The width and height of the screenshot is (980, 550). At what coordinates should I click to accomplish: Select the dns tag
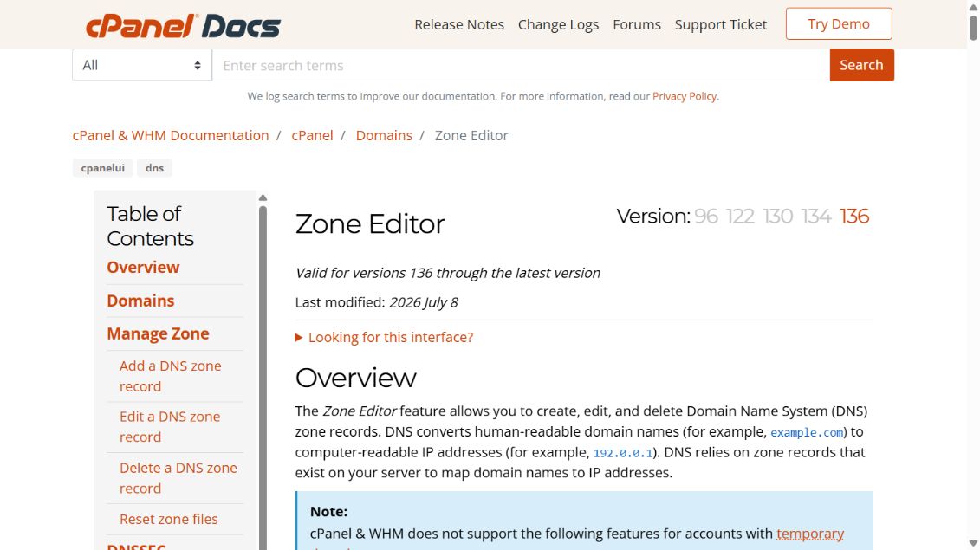154,168
